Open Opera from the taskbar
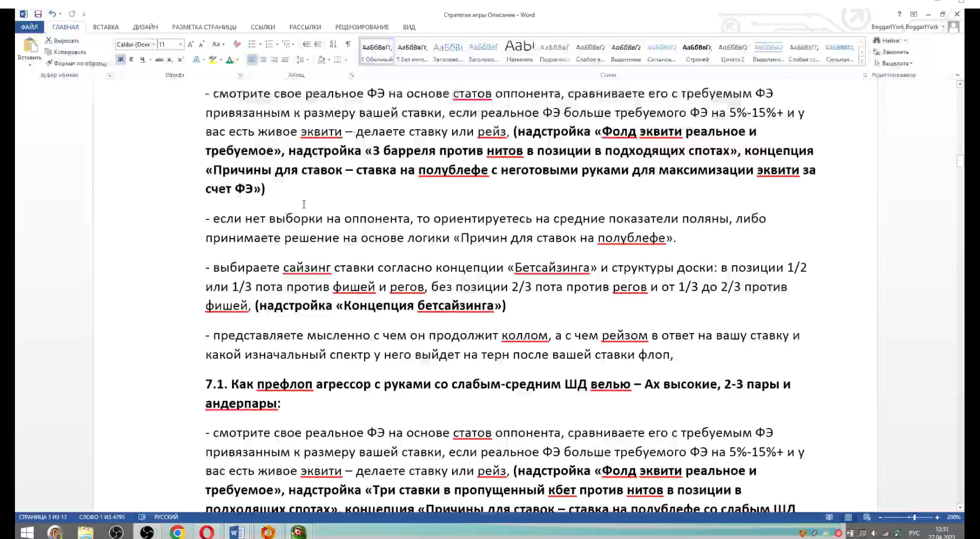Image resolution: width=980 pixels, height=539 pixels. point(207,532)
